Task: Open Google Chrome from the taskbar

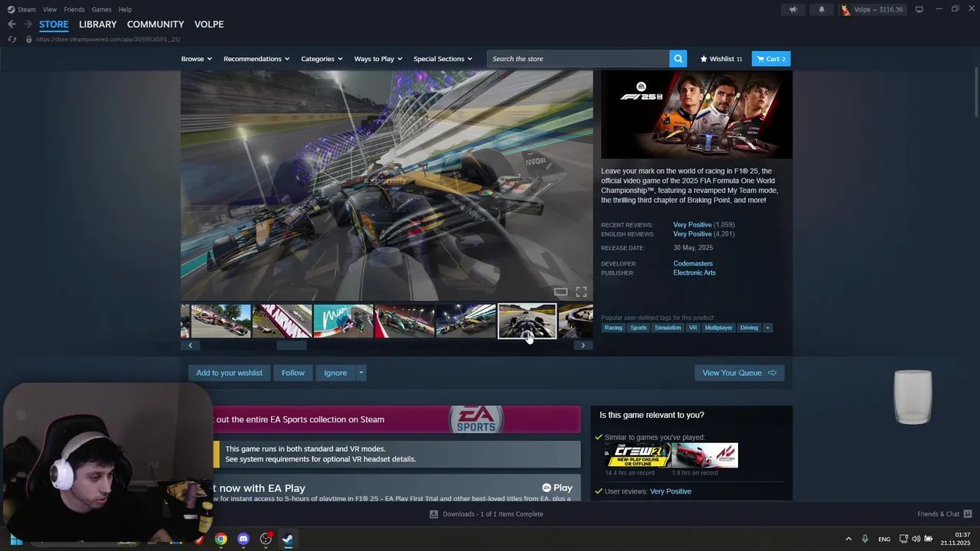Action: pyautogui.click(x=220, y=539)
